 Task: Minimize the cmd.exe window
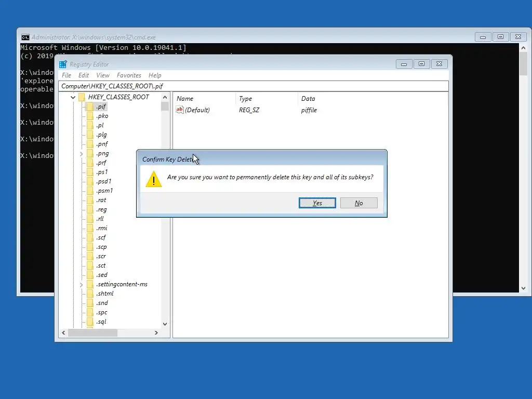coord(483,37)
